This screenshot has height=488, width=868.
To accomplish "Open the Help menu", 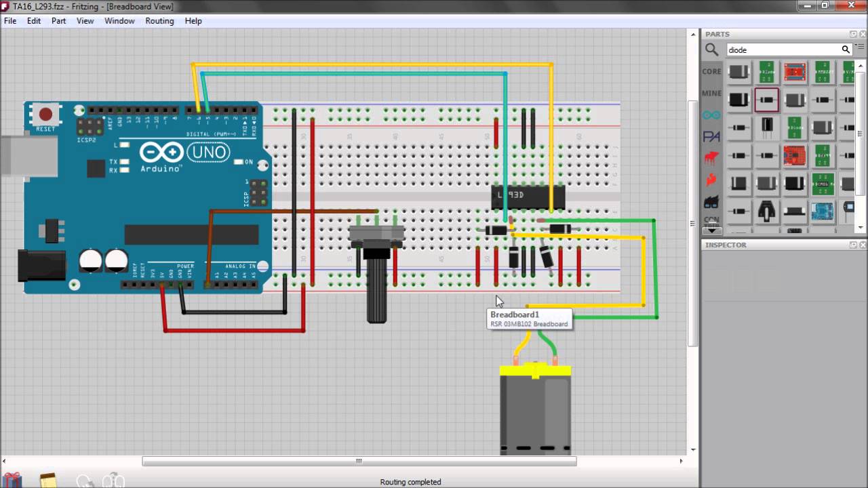I will 193,21.
